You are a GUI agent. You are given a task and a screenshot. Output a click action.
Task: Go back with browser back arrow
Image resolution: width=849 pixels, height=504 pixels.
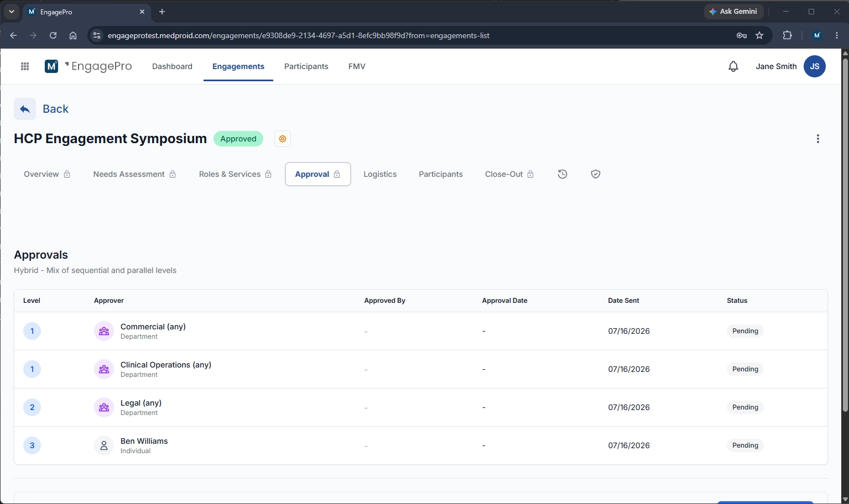(13, 35)
